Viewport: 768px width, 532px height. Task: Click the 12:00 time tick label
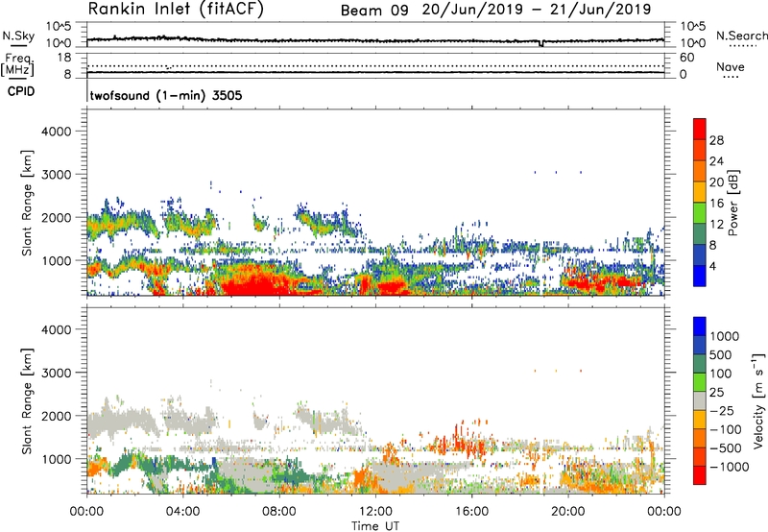(375, 512)
